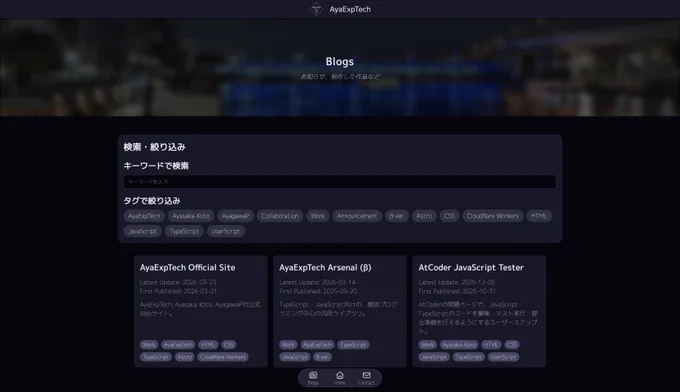The image size is (680, 392).
Task: Filter by Work tag in filter panel
Action: (317, 216)
